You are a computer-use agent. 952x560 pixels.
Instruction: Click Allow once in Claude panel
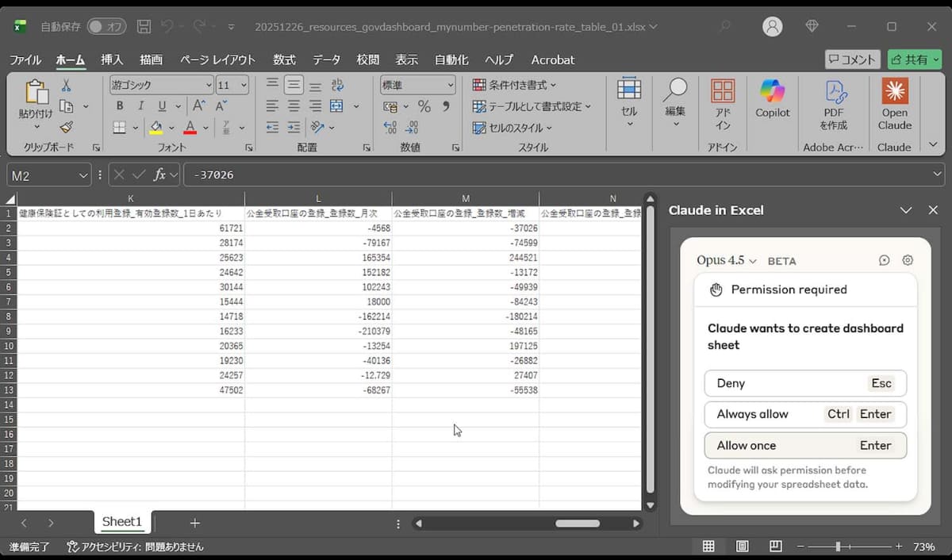(x=804, y=445)
